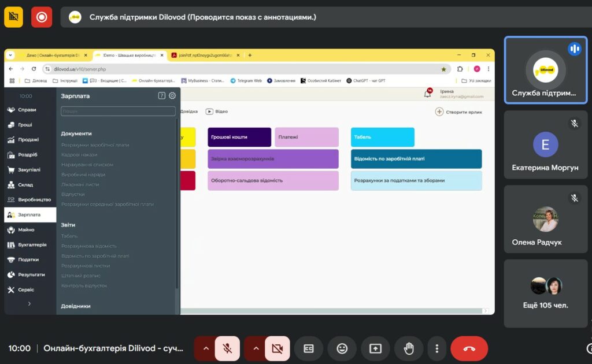Click the dilovod.ua address bar

246,69
